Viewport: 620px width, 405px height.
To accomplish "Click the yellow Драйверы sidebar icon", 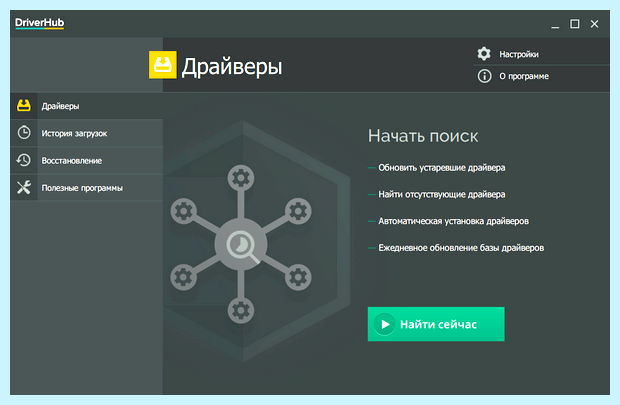I will 24,106.
